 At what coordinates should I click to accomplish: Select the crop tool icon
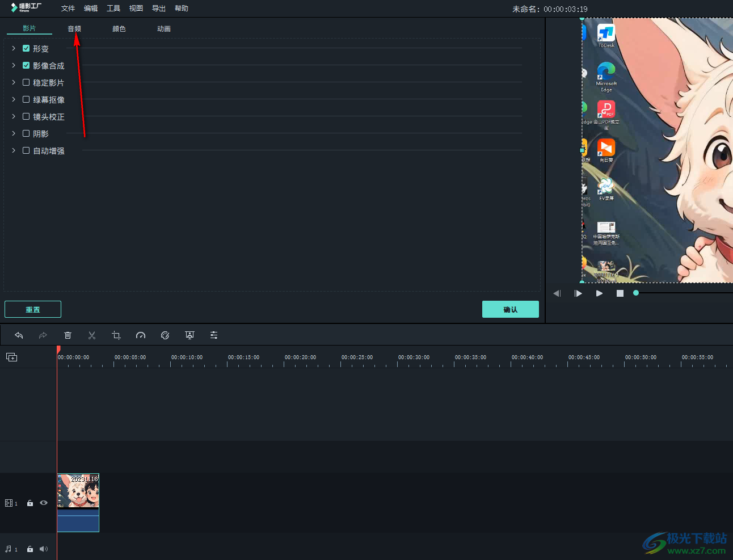(x=116, y=335)
